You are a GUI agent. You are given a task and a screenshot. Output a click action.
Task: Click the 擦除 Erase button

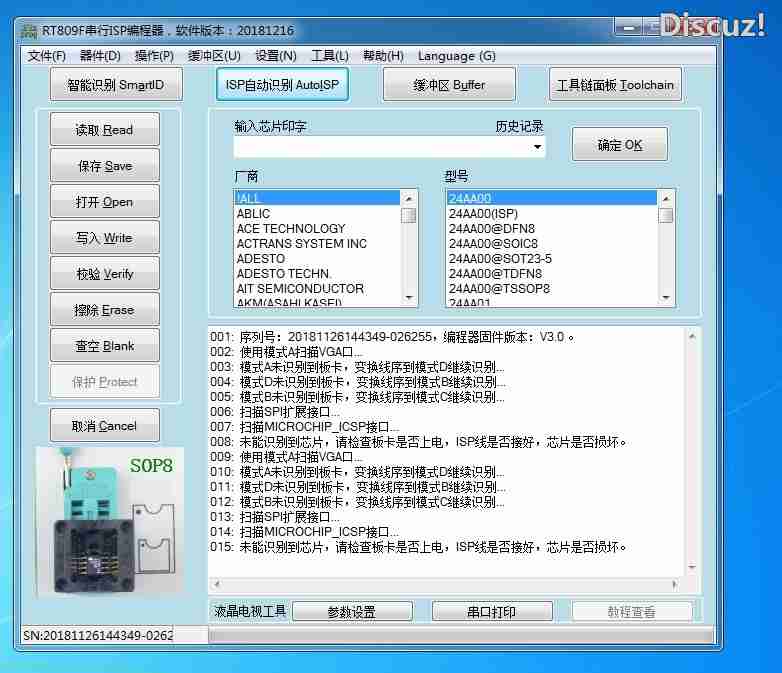click(x=105, y=310)
